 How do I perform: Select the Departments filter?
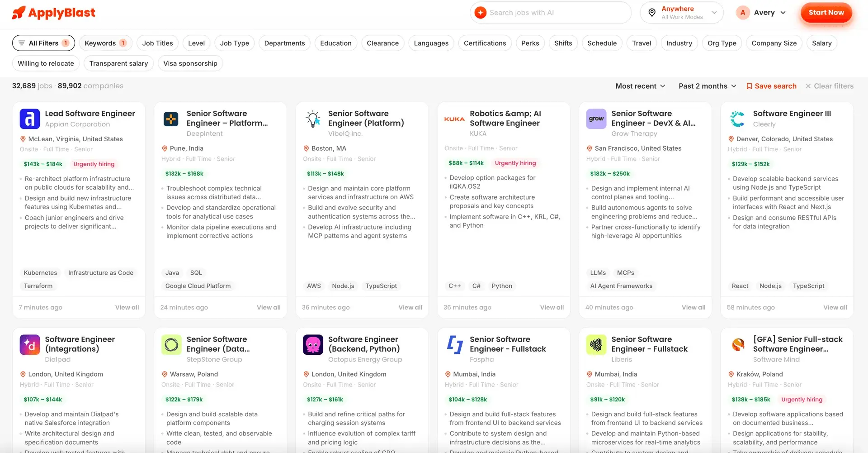284,43
